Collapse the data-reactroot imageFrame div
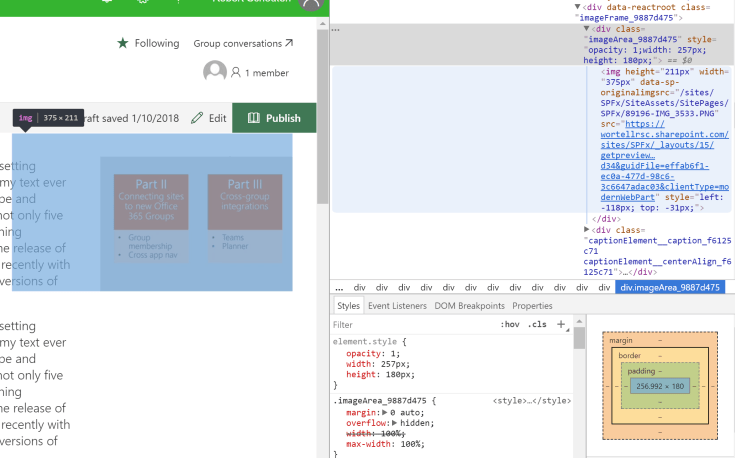The height and width of the screenshot is (458, 735). (578, 7)
